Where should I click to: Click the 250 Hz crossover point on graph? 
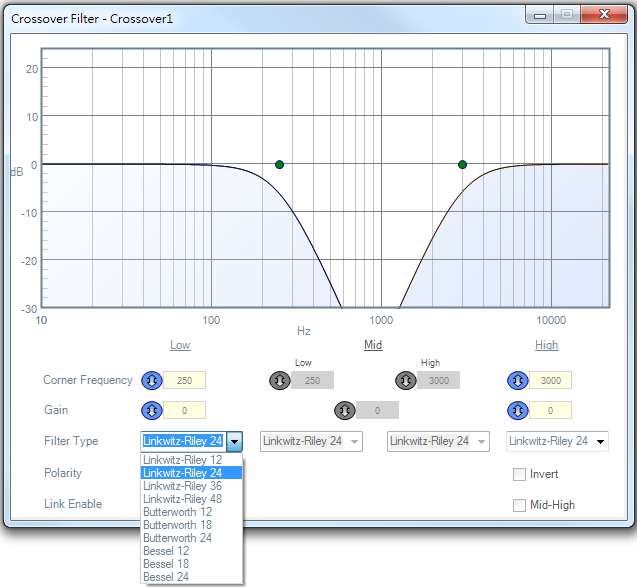pos(279,165)
